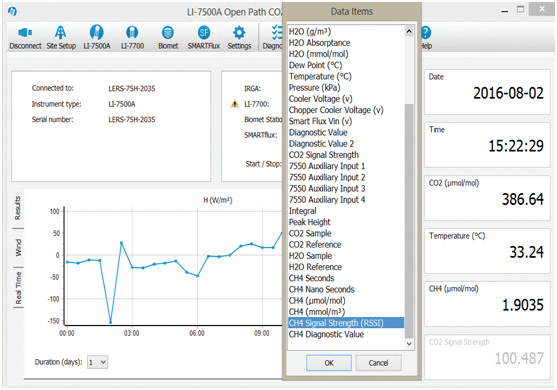
Task: Open the LI-7700 toolbar icon
Action: click(132, 33)
